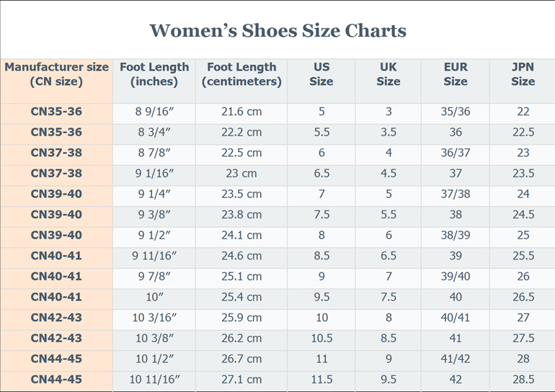The height and width of the screenshot is (392, 555).
Task: Select the JPN Size column header
Action: (x=523, y=74)
